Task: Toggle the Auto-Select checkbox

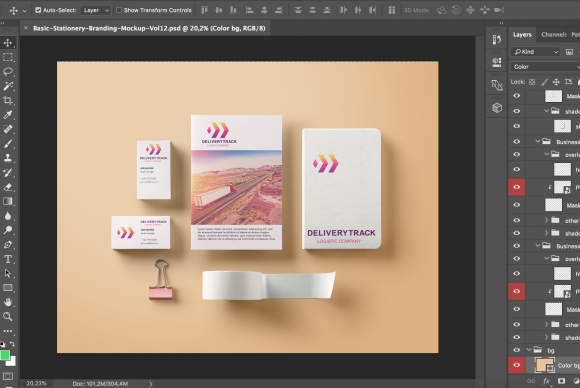Action: pyautogui.click(x=38, y=10)
